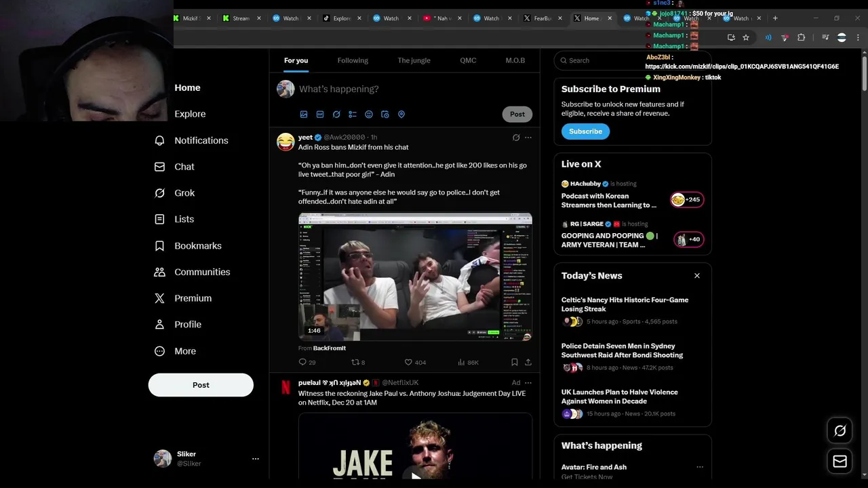868x488 pixels.
Task: Switch to The jungle tab
Action: [x=414, y=60]
